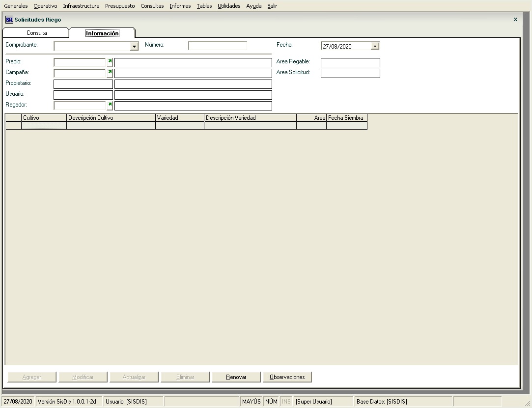Screen dimensions: 532x408
Task: Select the Información tab
Action: pyautogui.click(x=102, y=33)
